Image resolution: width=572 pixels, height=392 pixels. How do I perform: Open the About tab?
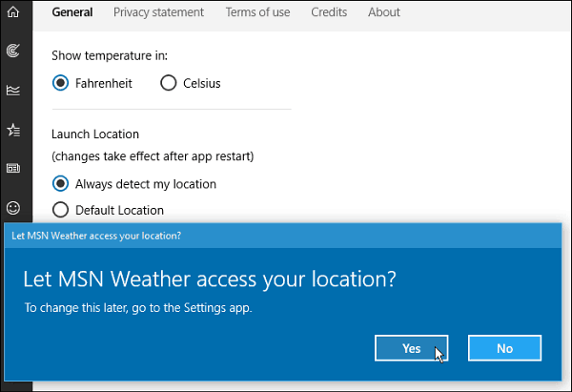[384, 12]
